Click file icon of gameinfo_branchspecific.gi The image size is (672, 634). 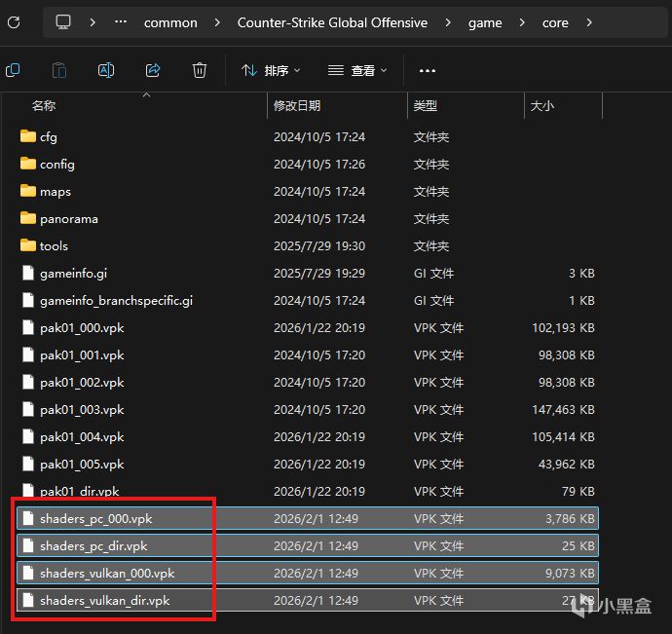[x=28, y=300]
